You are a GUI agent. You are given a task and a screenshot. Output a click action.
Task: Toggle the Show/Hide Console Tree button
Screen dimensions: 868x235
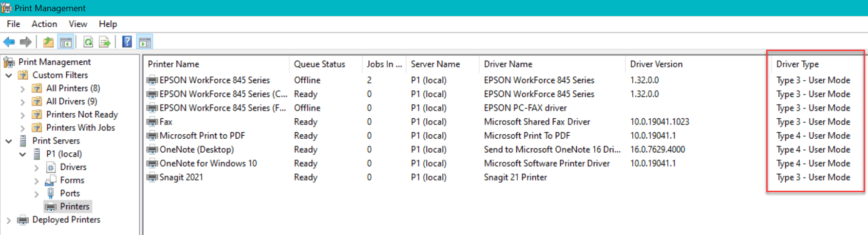pos(66,42)
